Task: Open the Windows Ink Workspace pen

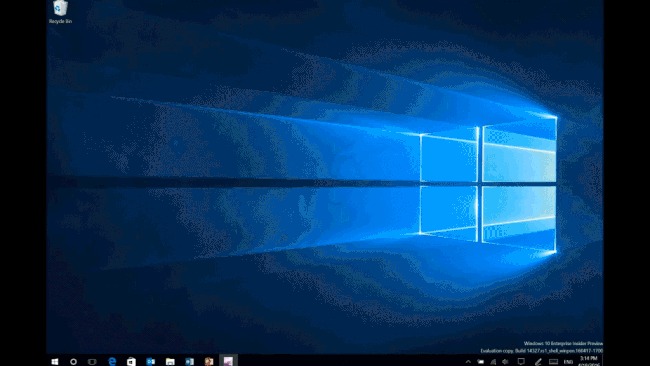Action: click(538, 361)
